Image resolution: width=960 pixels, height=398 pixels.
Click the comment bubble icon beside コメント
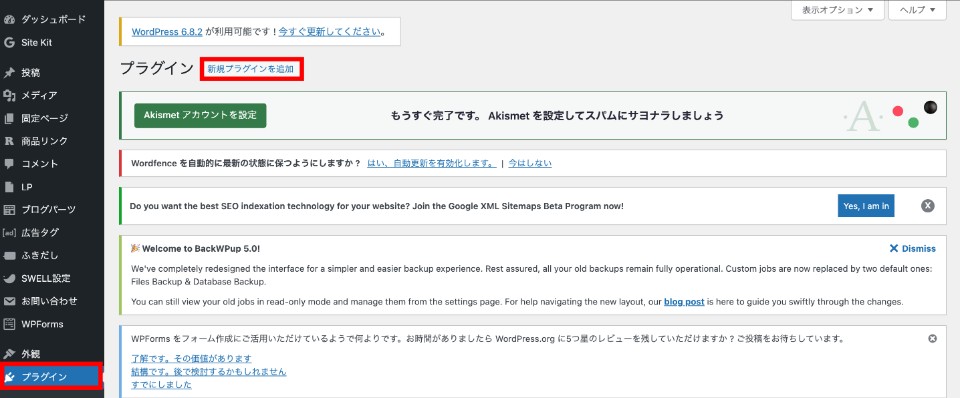point(9,164)
